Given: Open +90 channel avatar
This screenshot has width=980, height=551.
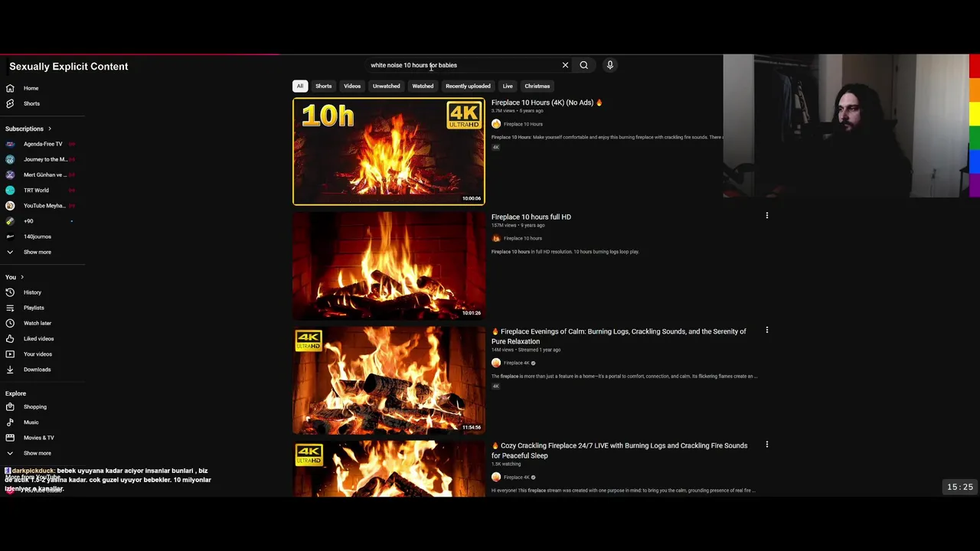Looking at the screenshot, I should pyautogui.click(x=10, y=221).
